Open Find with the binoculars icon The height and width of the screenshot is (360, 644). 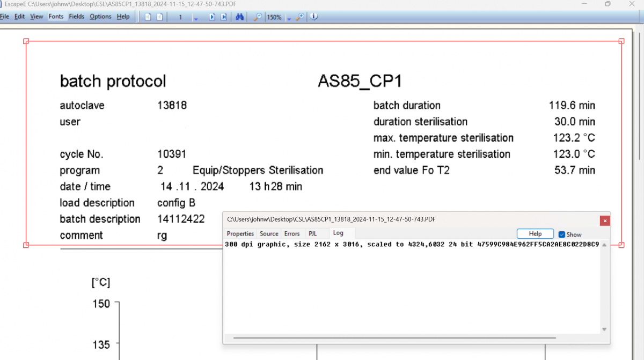click(240, 17)
